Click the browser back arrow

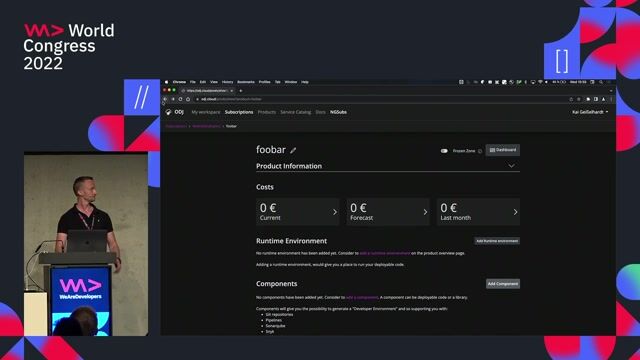click(165, 99)
